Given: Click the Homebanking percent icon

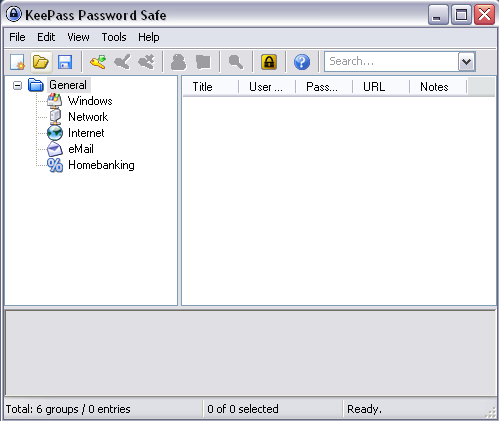Looking at the screenshot, I should click(x=55, y=165).
